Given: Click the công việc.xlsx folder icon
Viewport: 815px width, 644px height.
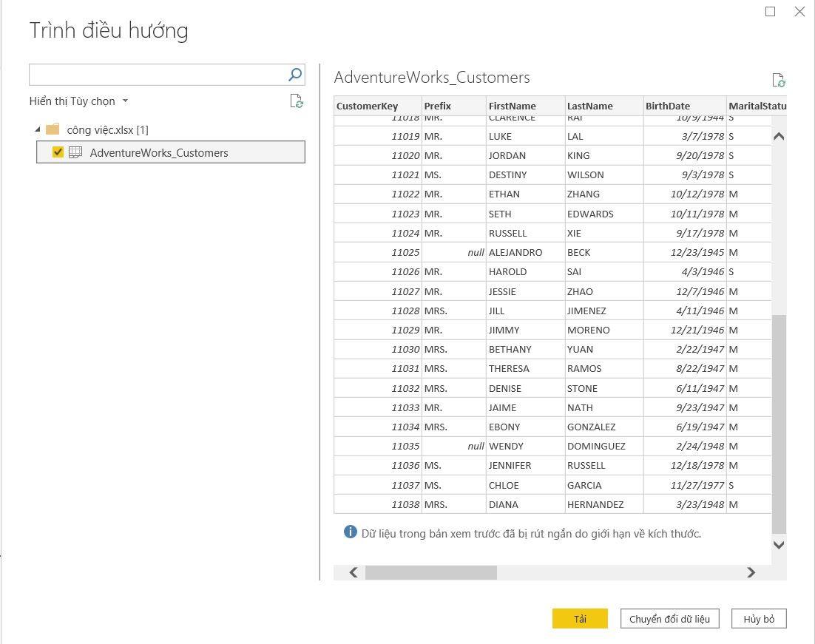Looking at the screenshot, I should [53, 129].
